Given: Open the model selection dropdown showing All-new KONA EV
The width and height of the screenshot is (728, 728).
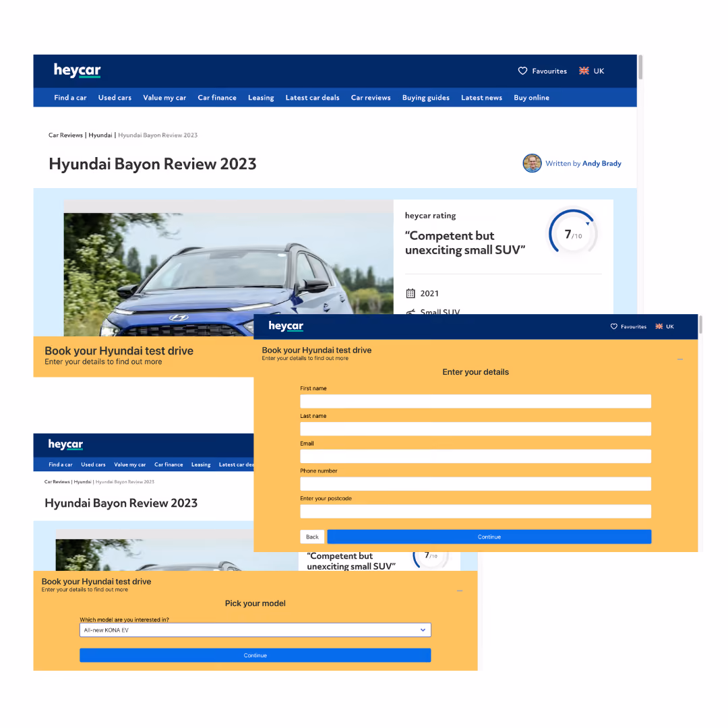Looking at the screenshot, I should coord(255,630).
